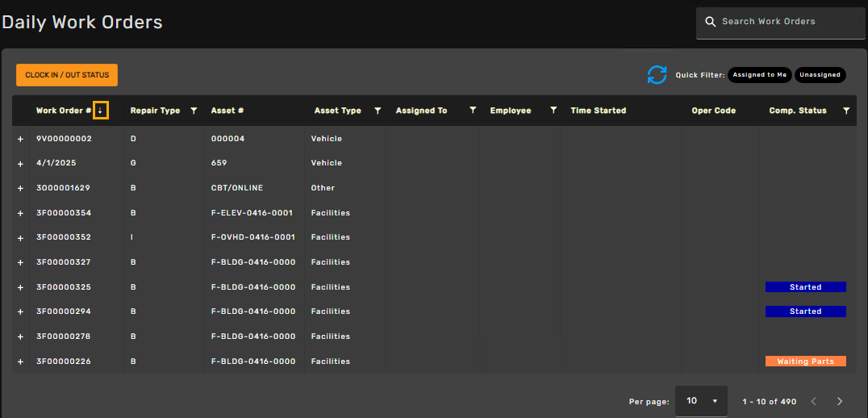Image resolution: width=868 pixels, height=418 pixels.
Task: Open the Assigned To filter icon
Action: click(473, 111)
